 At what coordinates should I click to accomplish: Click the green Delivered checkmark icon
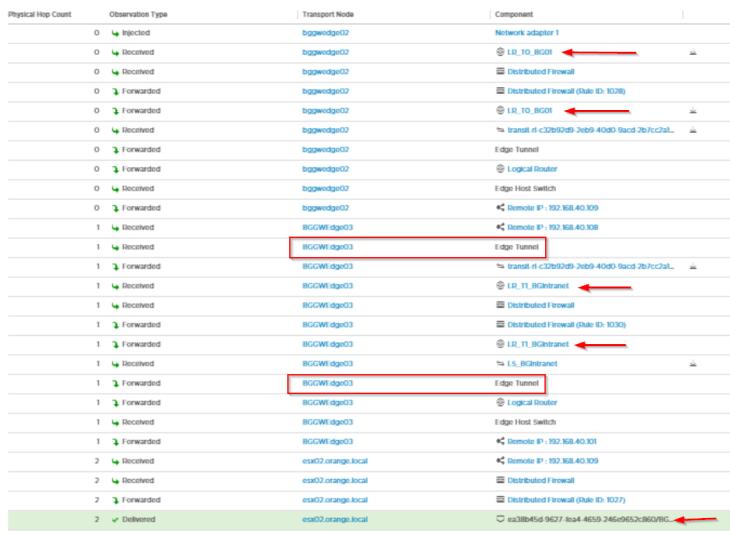[115, 519]
